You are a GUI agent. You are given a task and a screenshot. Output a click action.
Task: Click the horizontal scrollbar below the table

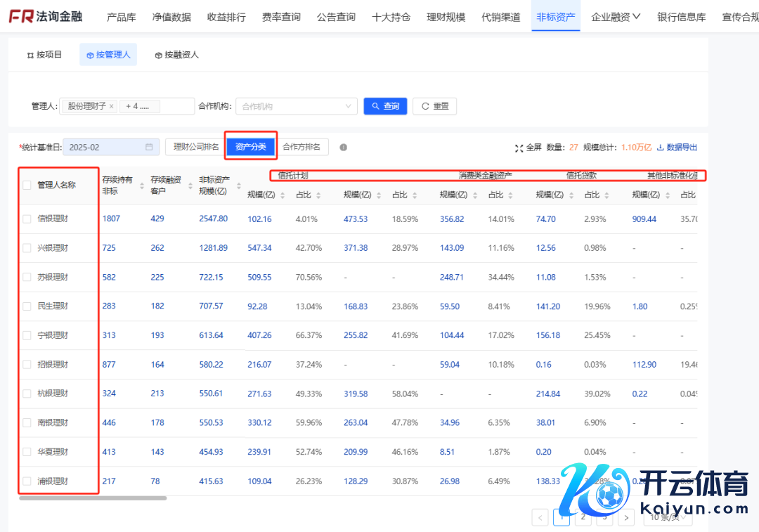point(93,498)
